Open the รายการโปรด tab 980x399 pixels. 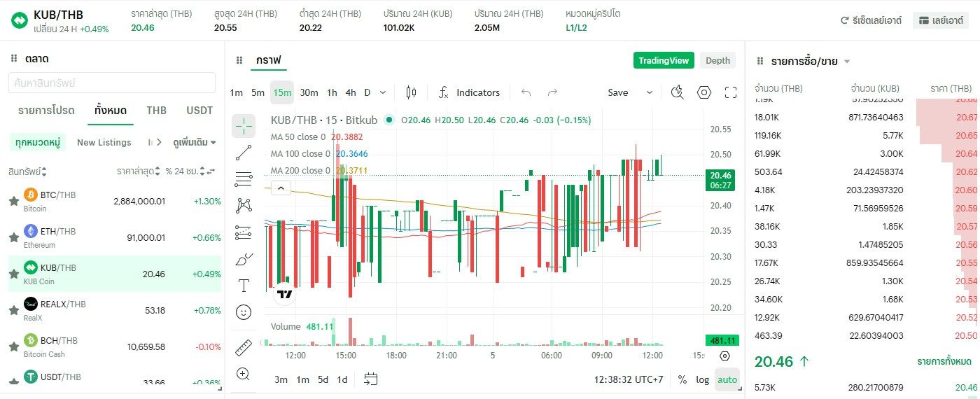click(46, 111)
